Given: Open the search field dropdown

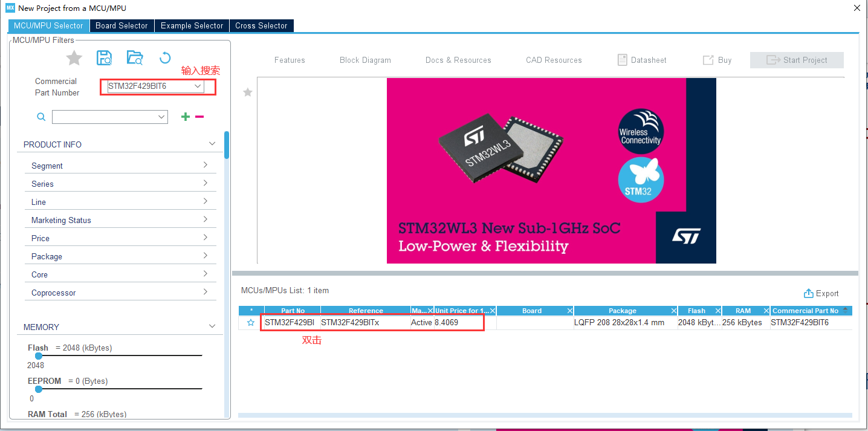Looking at the screenshot, I should (161, 117).
